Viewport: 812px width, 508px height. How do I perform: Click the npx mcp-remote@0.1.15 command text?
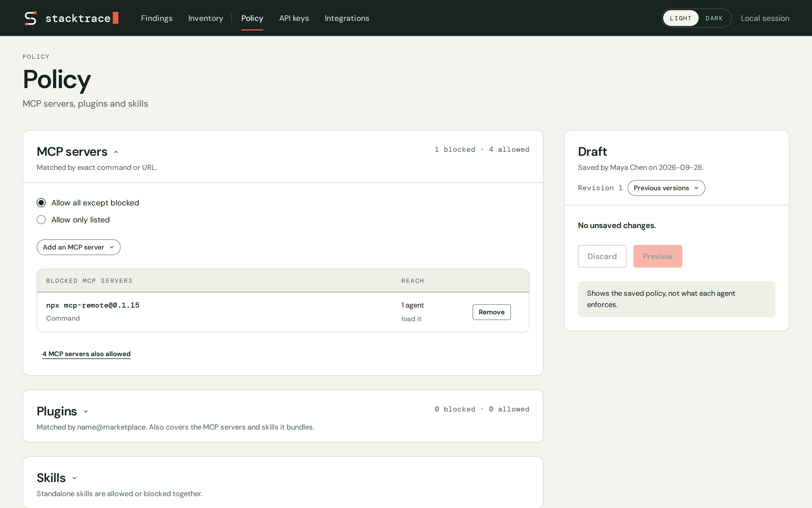click(92, 305)
